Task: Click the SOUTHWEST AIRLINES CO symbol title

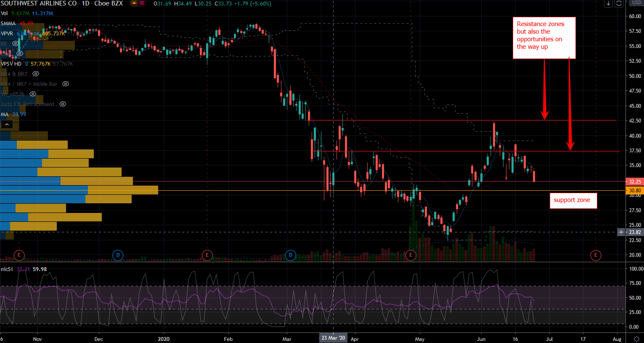Action: point(39,3)
